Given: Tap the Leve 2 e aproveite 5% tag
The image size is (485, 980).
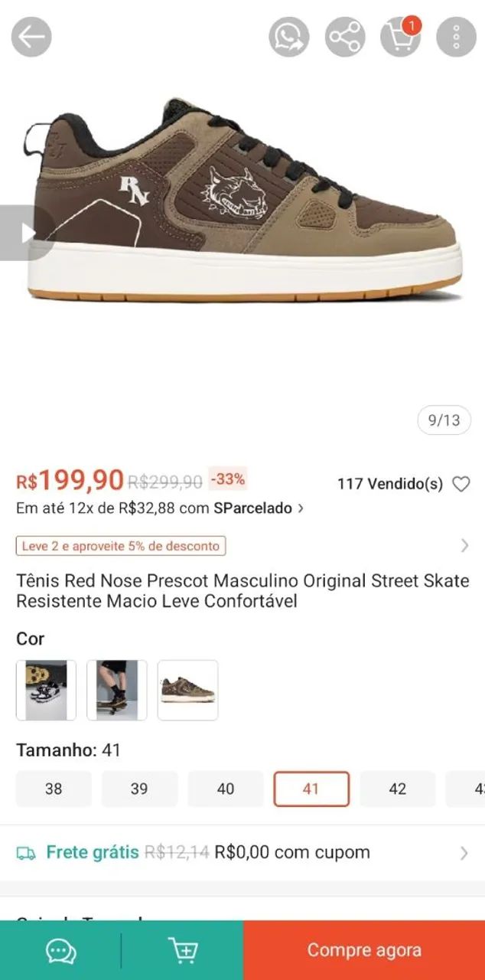Looking at the screenshot, I should [121, 546].
